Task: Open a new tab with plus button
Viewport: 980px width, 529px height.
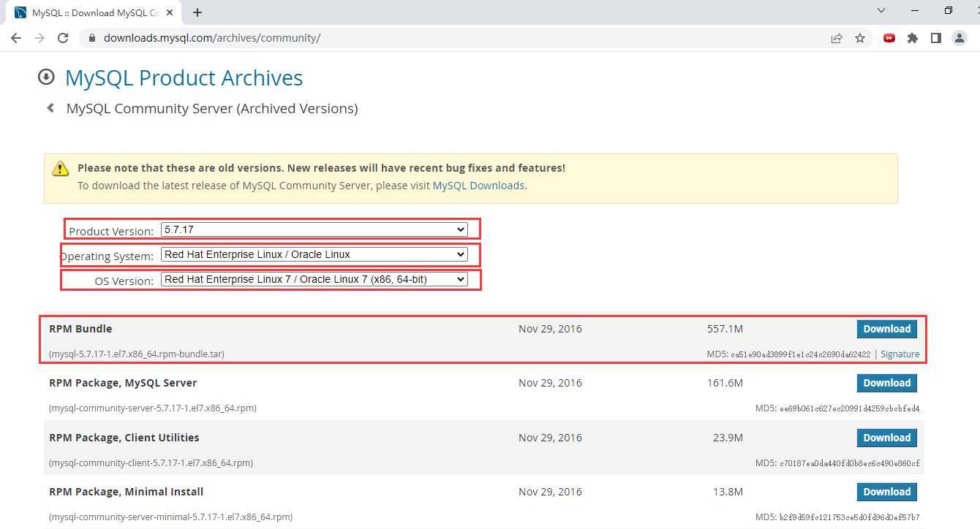Action: pos(197,12)
